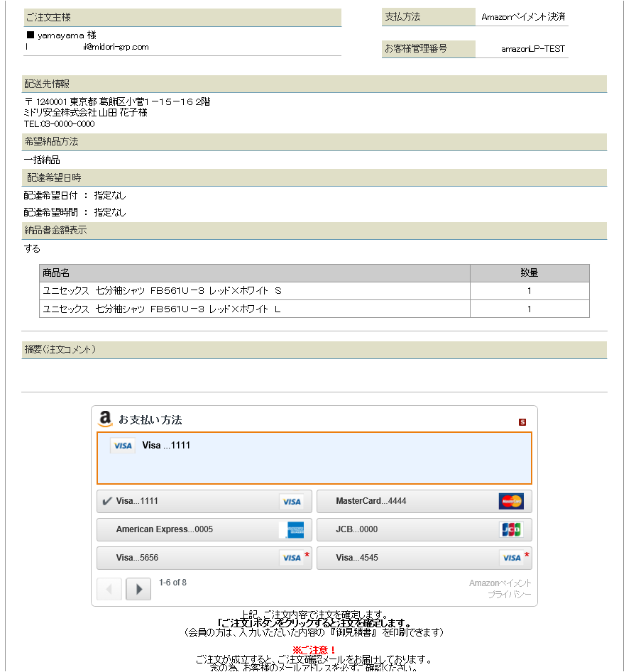Pick the Visa...4545 card
Viewport: 631px width, 672px height.
[424, 558]
